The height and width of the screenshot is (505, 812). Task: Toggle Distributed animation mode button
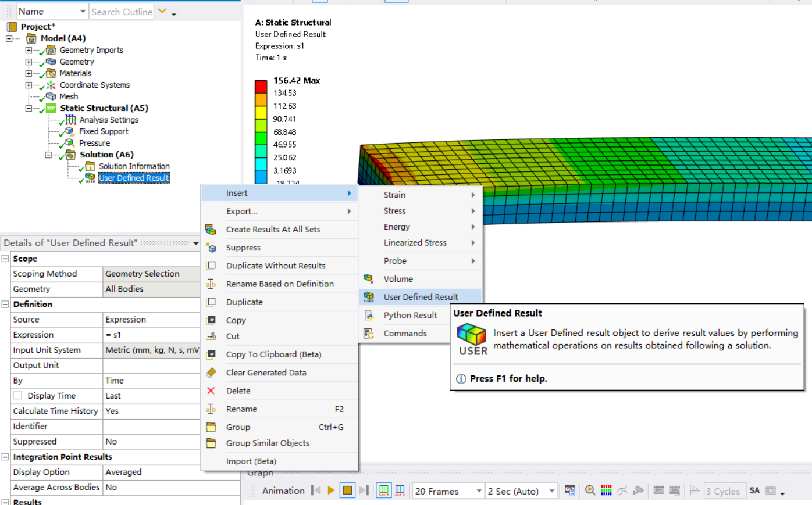coord(384,490)
